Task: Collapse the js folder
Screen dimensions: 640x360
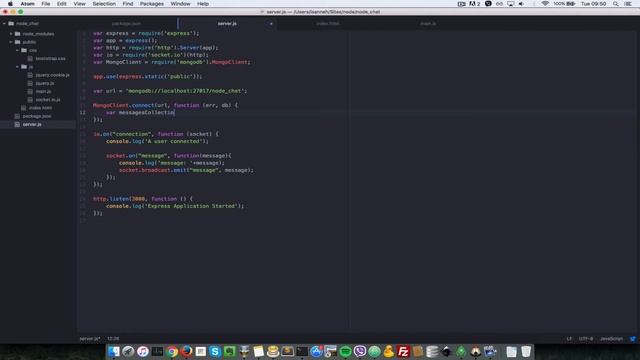Action: (x=18, y=67)
